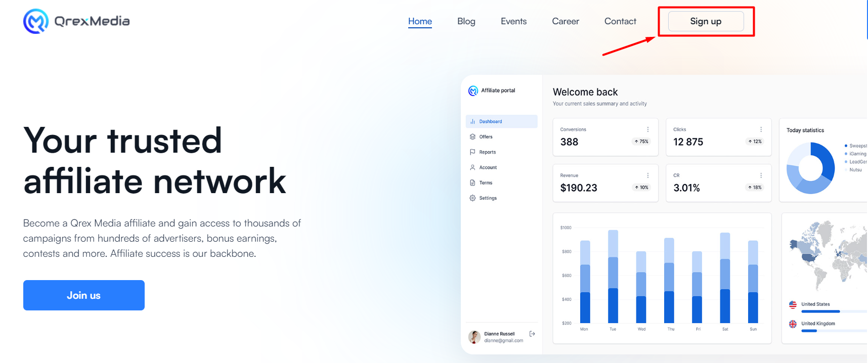Open the Conversions card three-dot menu
The width and height of the screenshot is (868, 363).
[648, 129]
